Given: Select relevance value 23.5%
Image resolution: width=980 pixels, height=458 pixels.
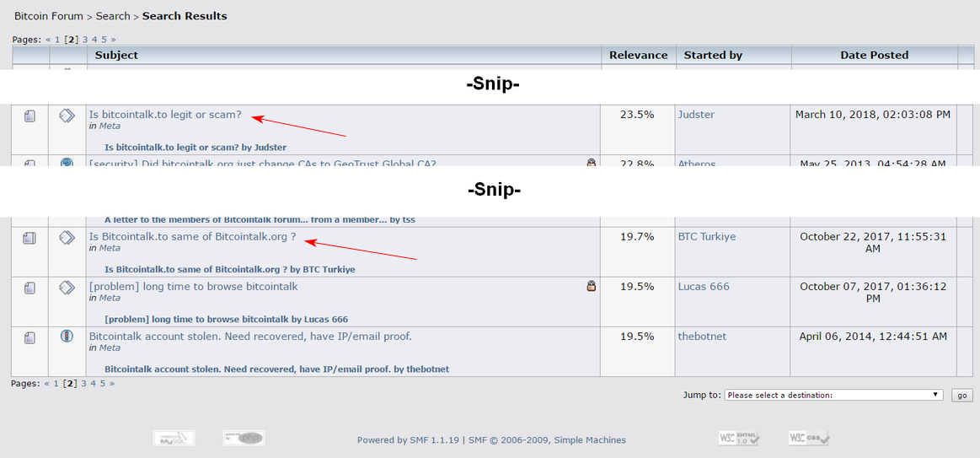Looking at the screenshot, I should click(638, 115).
